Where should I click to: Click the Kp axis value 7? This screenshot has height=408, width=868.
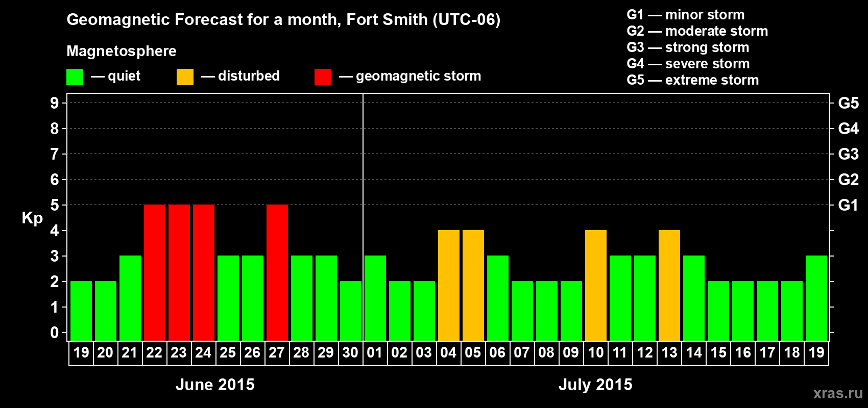pyautogui.click(x=54, y=154)
